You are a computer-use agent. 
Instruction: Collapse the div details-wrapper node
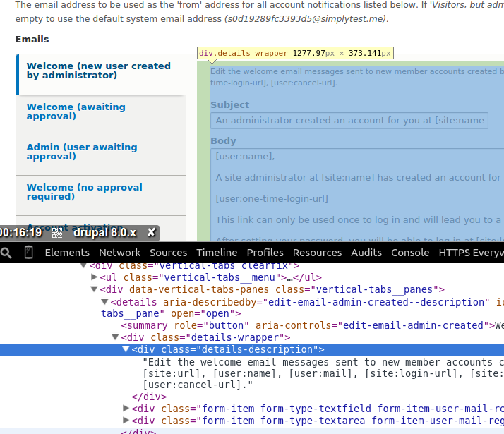coord(115,337)
